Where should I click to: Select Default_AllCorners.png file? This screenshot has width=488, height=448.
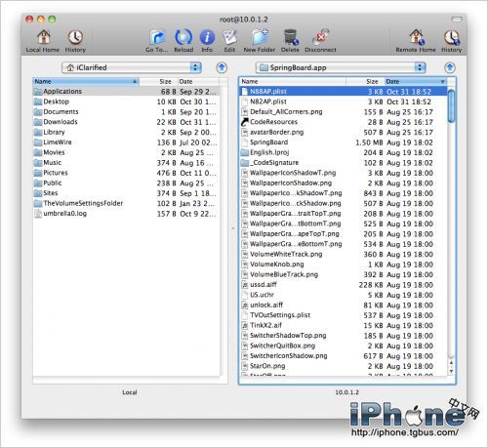tap(344, 112)
